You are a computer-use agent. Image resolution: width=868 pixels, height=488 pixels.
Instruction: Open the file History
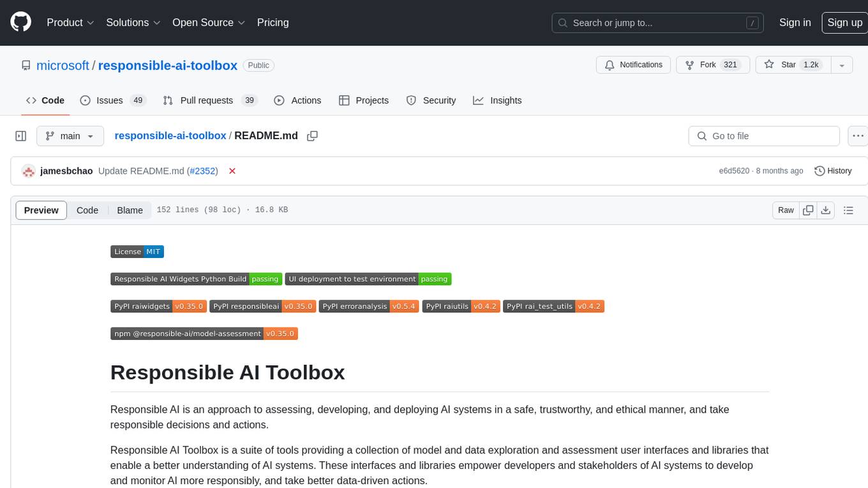[834, 171]
